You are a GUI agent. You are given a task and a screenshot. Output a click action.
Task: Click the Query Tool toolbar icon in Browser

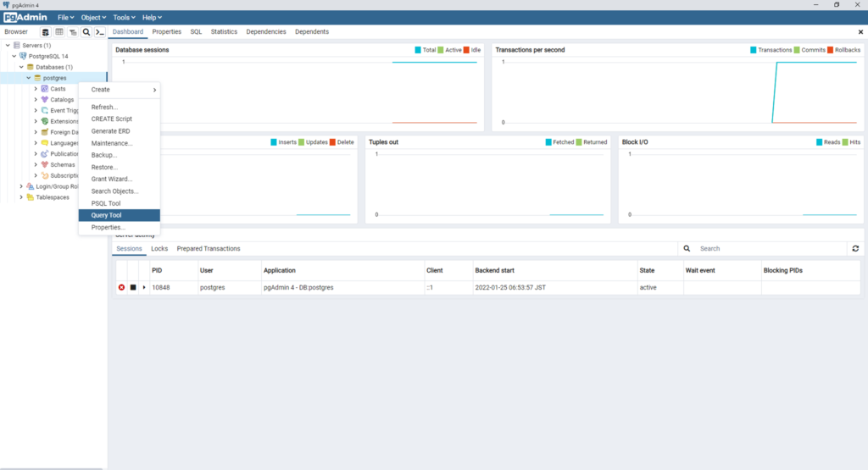[46, 32]
